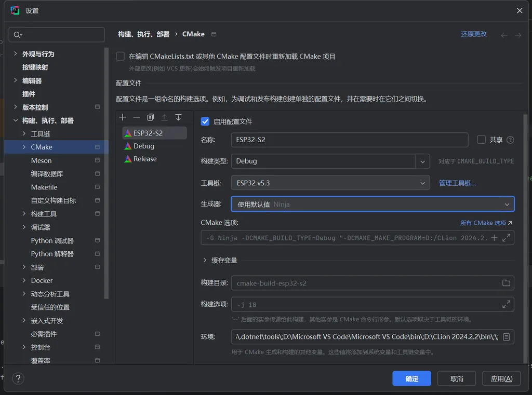Image resolution: width=532 pixels, height=395 pixels.
Task: Expand 嵌入式开发 tree node
Action: coord(24,320)
